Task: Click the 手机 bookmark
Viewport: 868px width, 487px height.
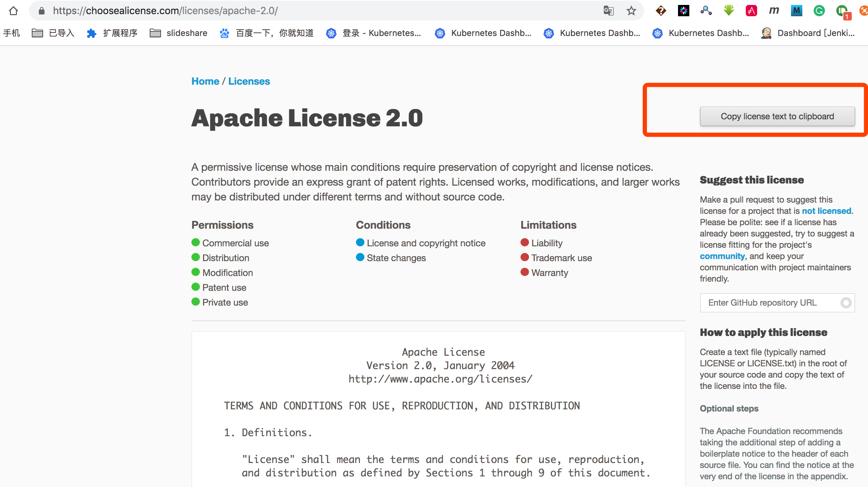Action: click(12, 33)
